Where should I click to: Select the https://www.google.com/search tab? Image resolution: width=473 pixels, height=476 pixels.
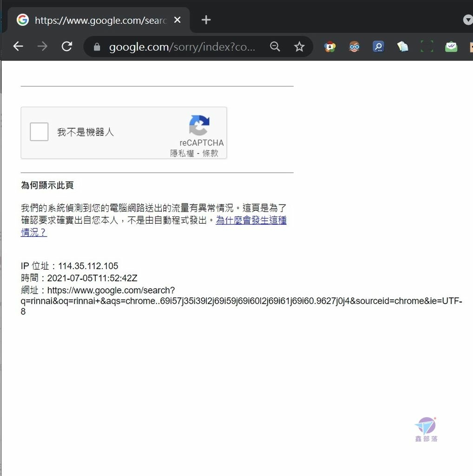tap(99, 20)
